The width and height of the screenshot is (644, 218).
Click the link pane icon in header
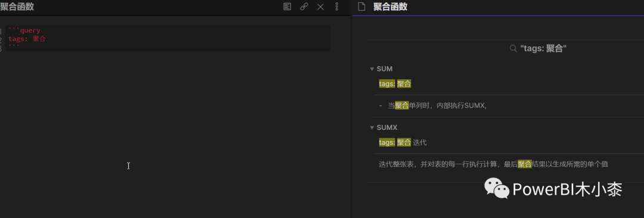pos(304,7)
